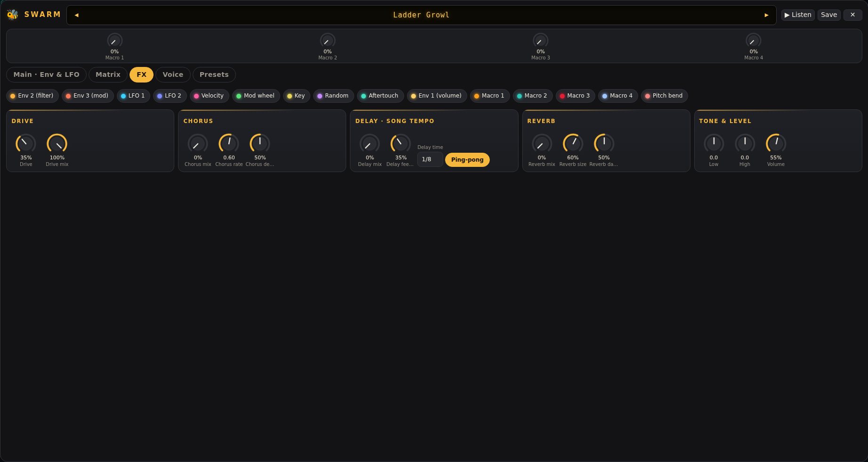This screenshot has height=462, width=868.
Task: Choose the Velocity modulation source chip
Action: [209, 96]
